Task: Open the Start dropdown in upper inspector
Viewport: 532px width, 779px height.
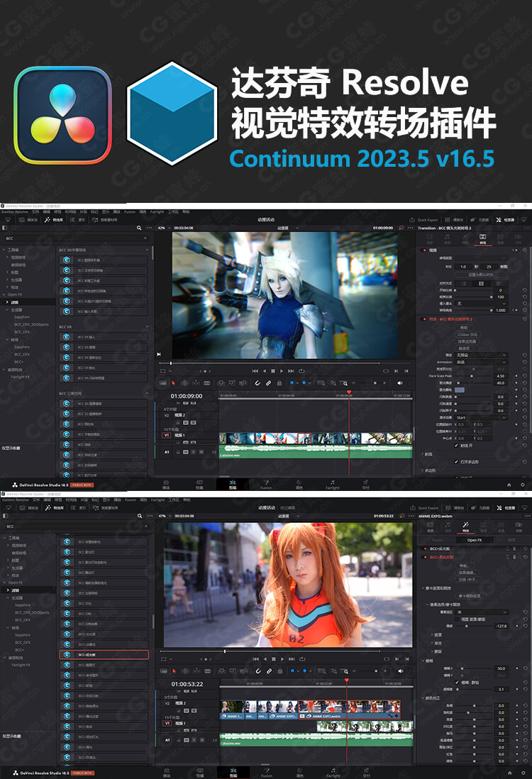Action: tap(481, 417)
